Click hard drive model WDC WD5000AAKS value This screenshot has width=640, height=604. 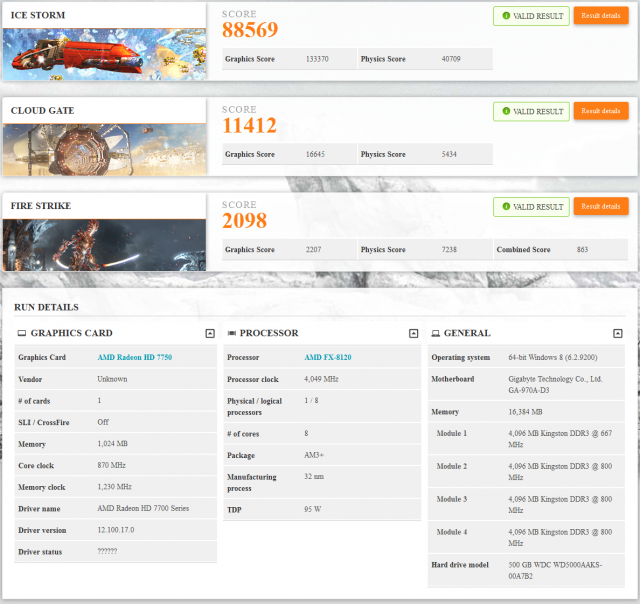coord(555,571)
